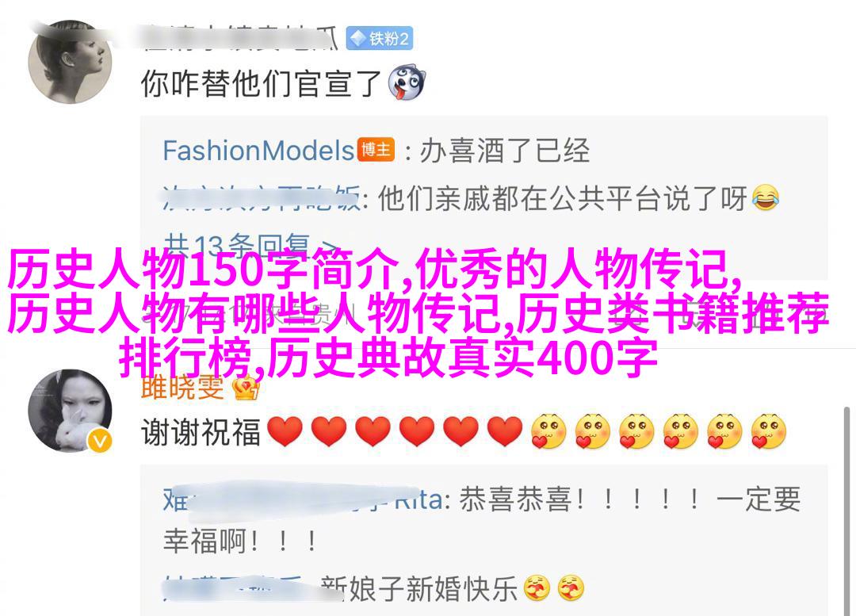Tap the crown badge next to 睢晓雯
856x616 pixels.
(x=246, y=388)
